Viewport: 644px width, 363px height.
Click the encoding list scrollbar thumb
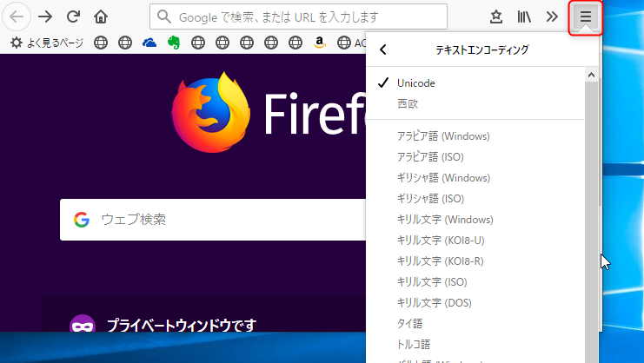pyautogui.click(x=591, y=221)
